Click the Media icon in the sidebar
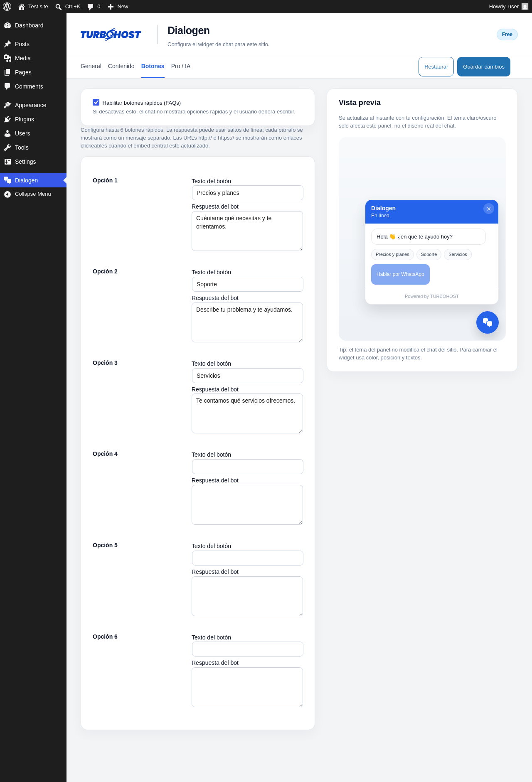This screenshot has height=782, width=532. [x=7, y=58]
